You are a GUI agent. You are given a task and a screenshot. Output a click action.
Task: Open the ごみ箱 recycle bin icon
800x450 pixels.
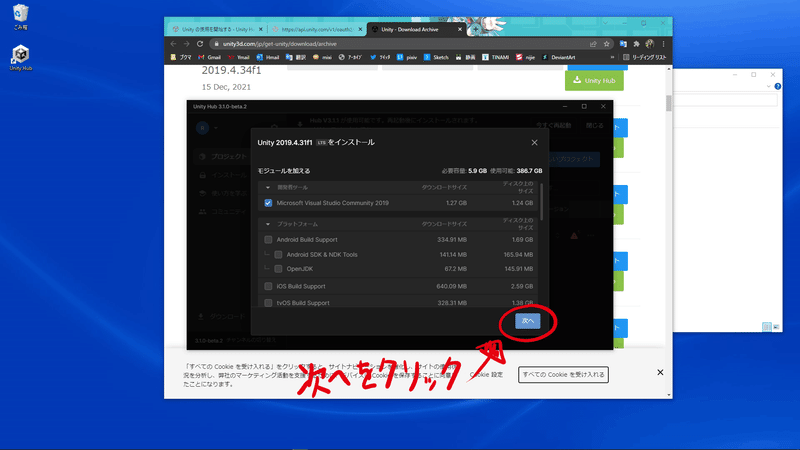pyautogui.click(x=20, y=17)
